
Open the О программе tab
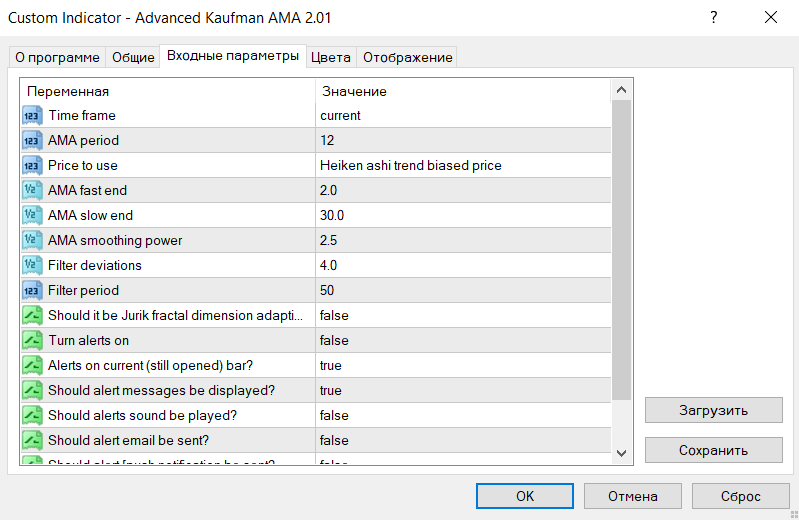(57, 57)
